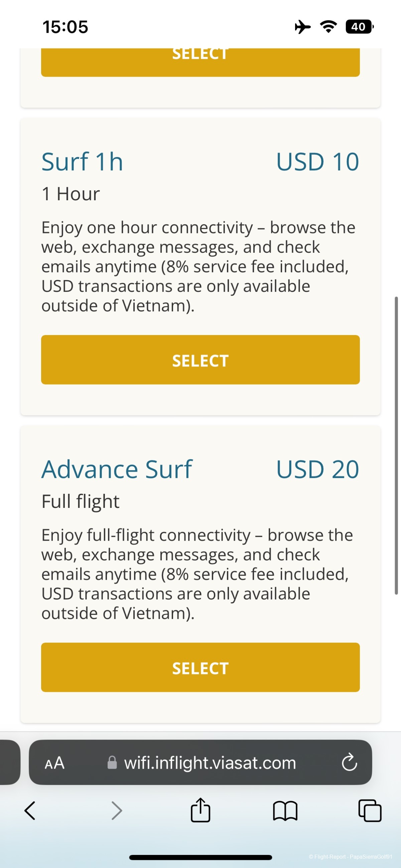The height and width of the screenshot is (868, 401).
Task: Tap the Safari back arrow
Action: coord(30,810)
